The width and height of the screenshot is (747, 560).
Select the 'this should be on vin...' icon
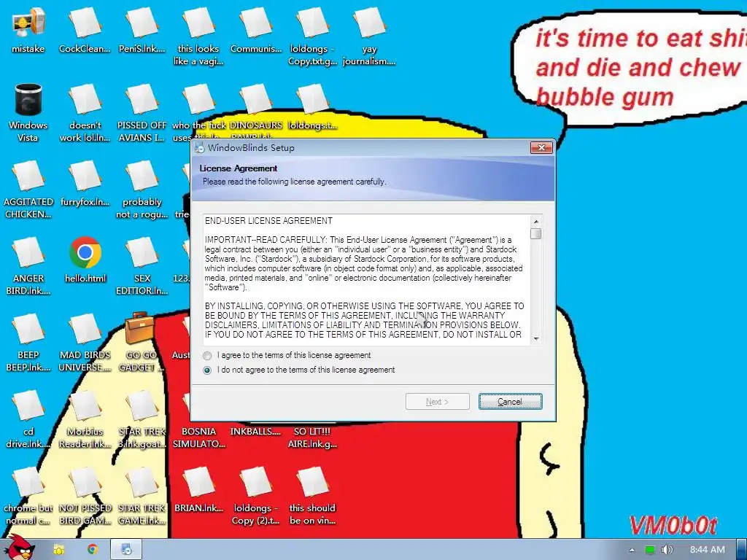click(x=312, y=497)
